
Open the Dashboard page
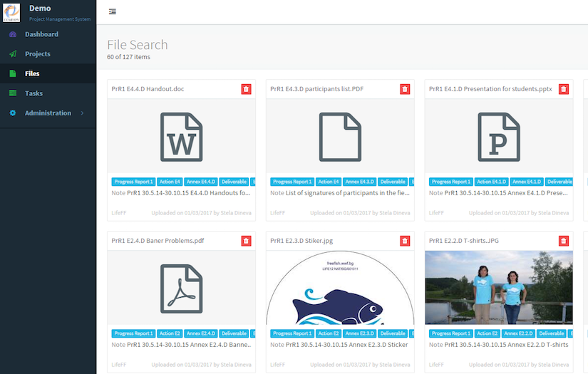41,34
